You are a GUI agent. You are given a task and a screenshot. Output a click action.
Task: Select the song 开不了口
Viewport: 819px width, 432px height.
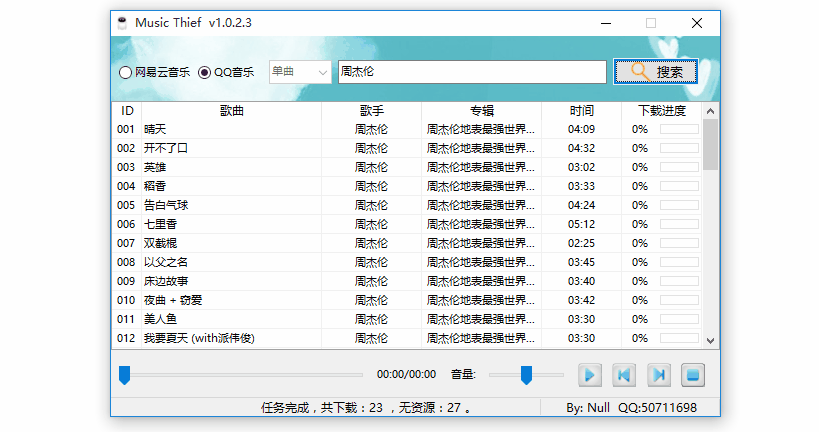tap(166, 148)
